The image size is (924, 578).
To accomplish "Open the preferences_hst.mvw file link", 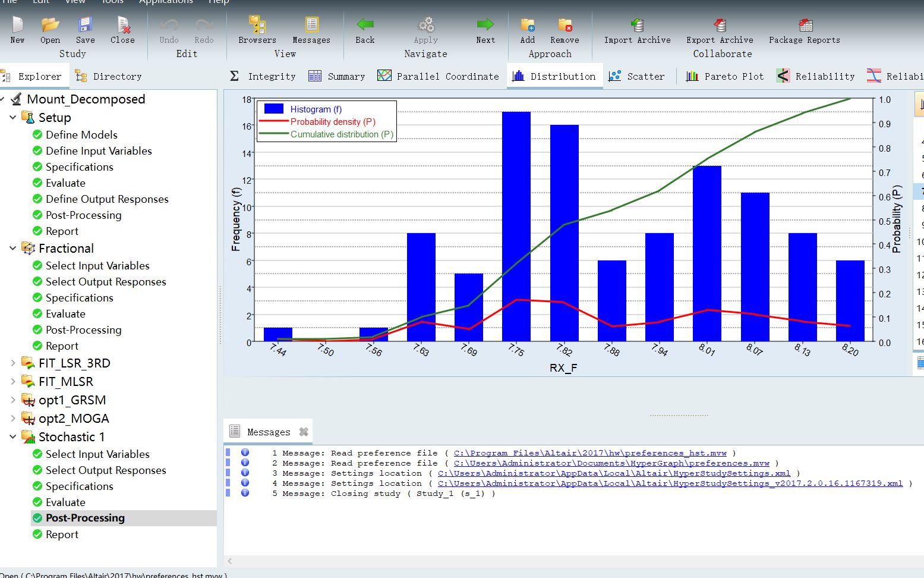I will (590, 453).
